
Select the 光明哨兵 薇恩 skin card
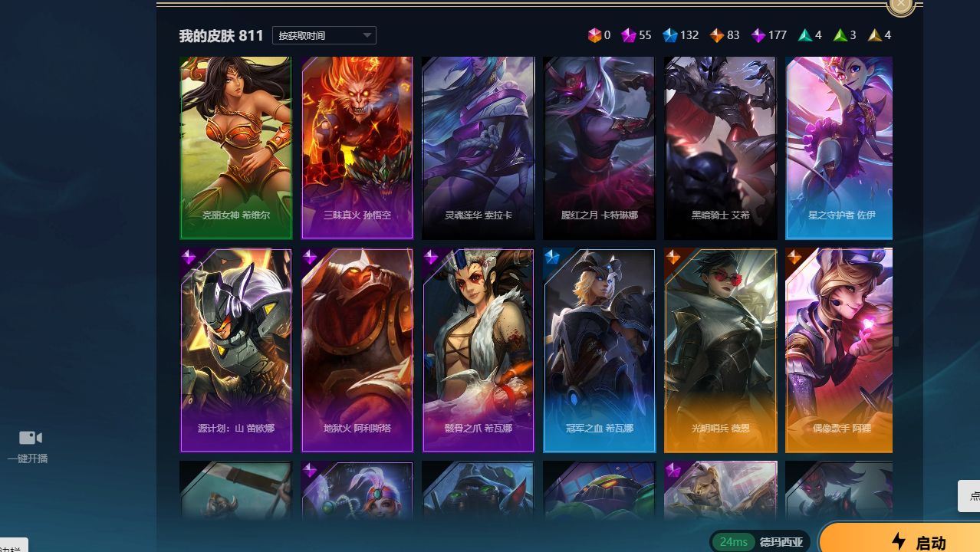point(720,350)
